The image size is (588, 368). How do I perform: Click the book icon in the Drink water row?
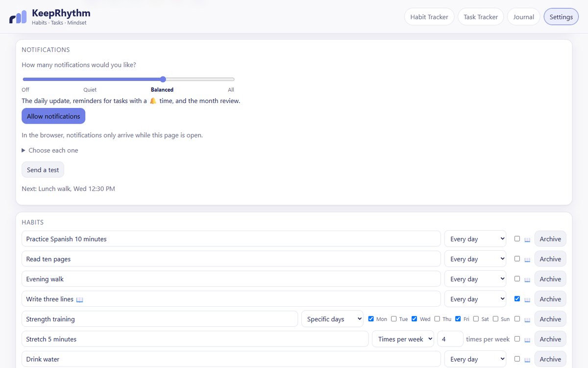coord(527,360)
